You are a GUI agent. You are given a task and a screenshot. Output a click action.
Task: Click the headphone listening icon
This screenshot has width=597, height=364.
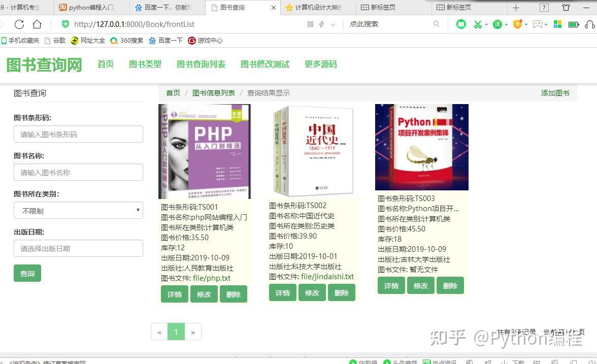590,24
